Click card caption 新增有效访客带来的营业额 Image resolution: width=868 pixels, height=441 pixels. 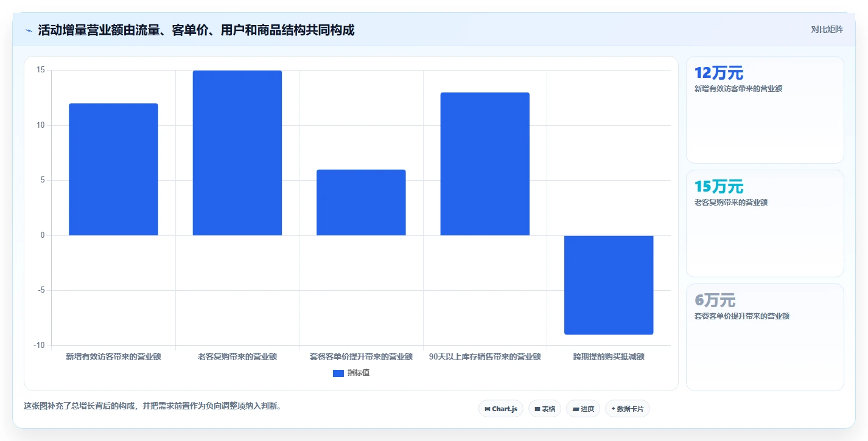pos(738,89)
